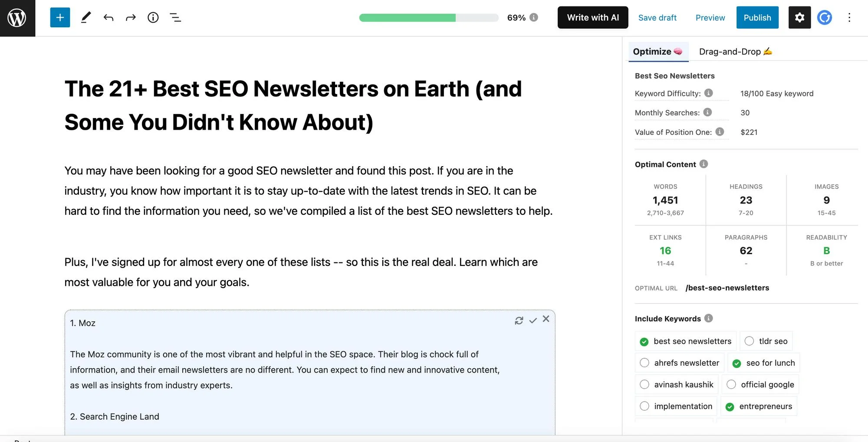Toggle the 'entrepreneurs' keyword
Screen dimensions: 868x442
[x=759, y=406]
